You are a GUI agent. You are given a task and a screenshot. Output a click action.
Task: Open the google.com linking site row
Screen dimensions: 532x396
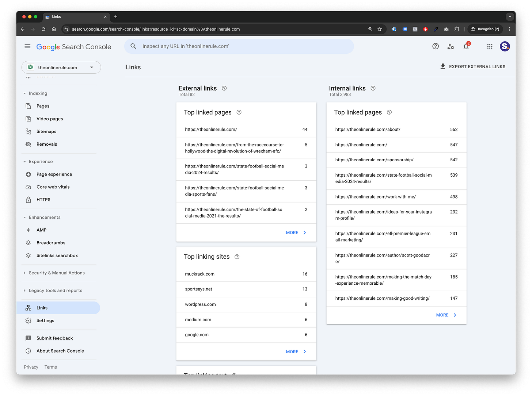[246, 335]
